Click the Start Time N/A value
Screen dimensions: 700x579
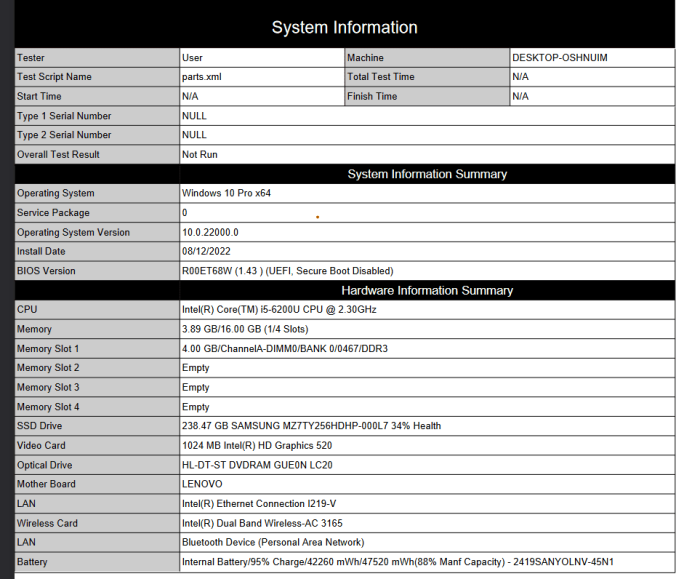pyautogui.click(x=190, y=96)
